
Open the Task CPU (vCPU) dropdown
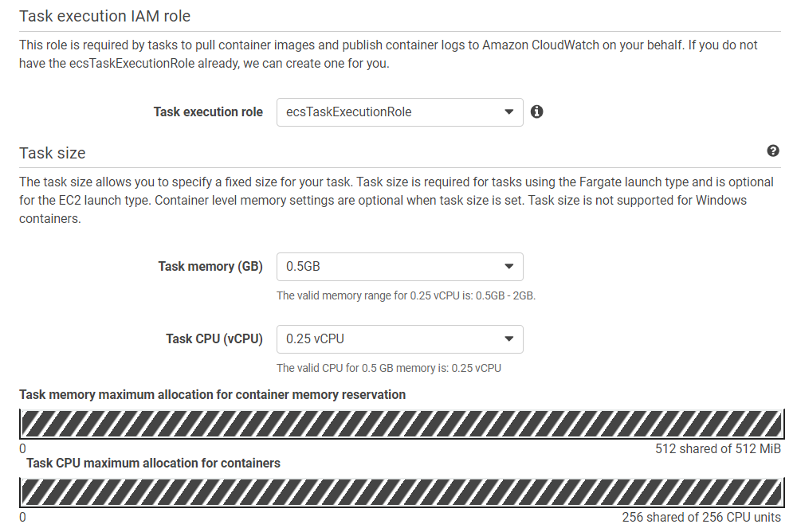coord(399,339)
